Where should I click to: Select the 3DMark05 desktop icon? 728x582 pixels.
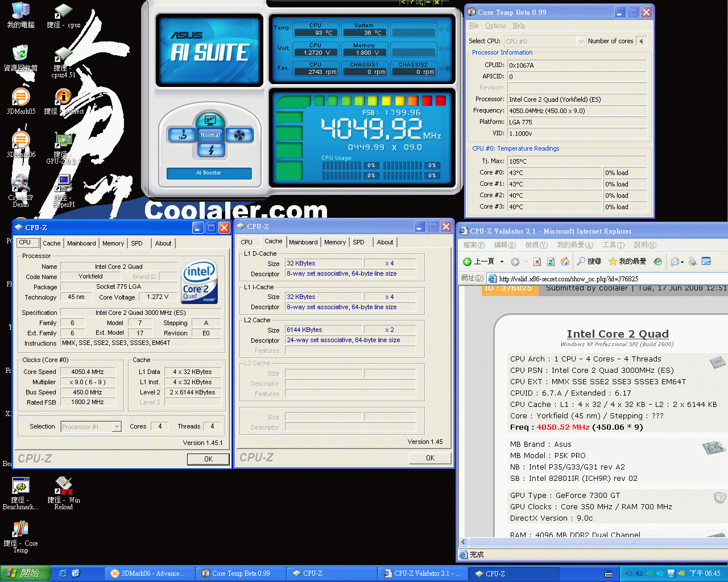click(x=20, y=101)
